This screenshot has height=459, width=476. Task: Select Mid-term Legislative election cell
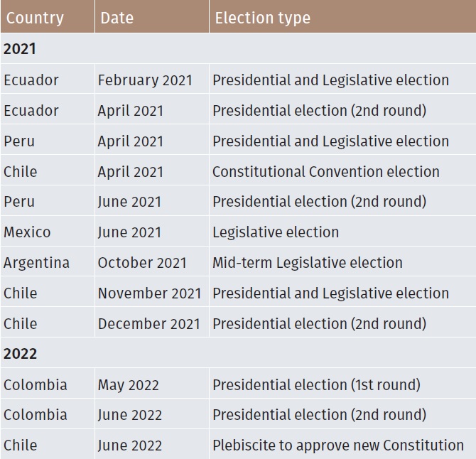point(342,261)
